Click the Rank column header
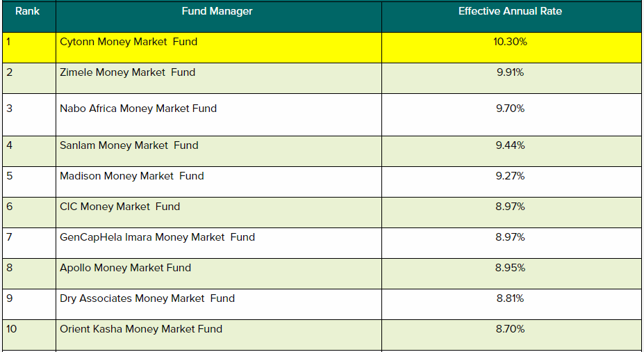This screenshot has width=644, height=352. 28,12
